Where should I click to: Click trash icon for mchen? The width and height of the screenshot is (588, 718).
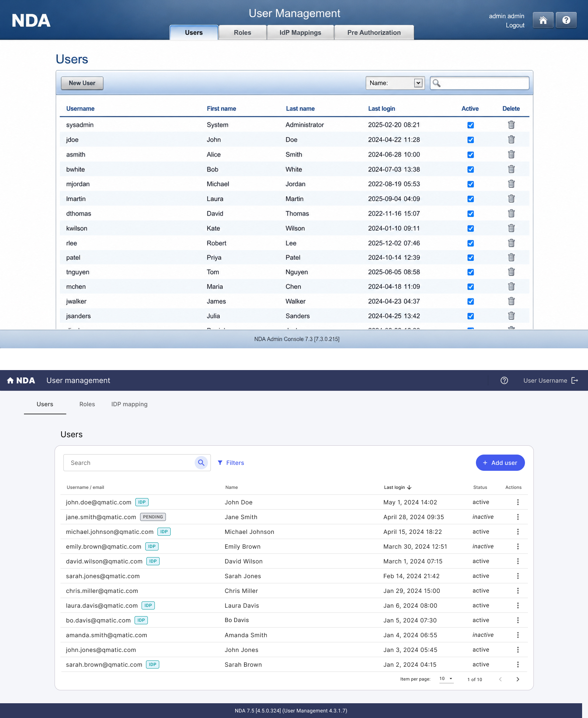coord(511,286)
